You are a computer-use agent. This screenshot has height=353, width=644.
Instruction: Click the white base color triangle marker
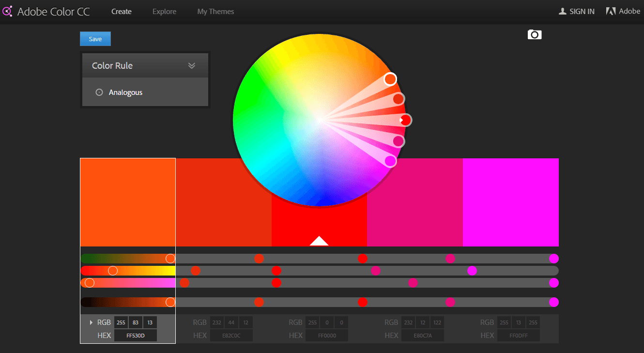coord(319,241)
